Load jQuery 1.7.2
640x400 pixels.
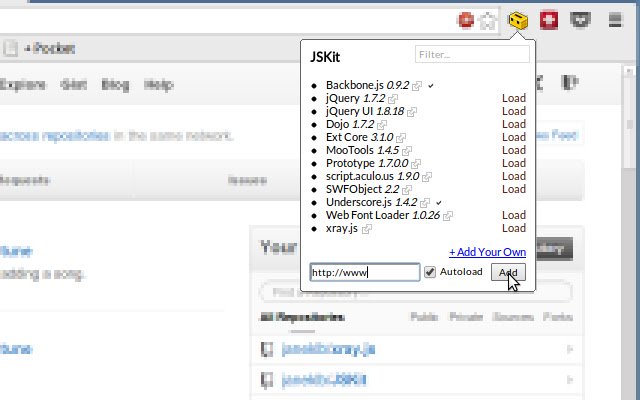514,98
